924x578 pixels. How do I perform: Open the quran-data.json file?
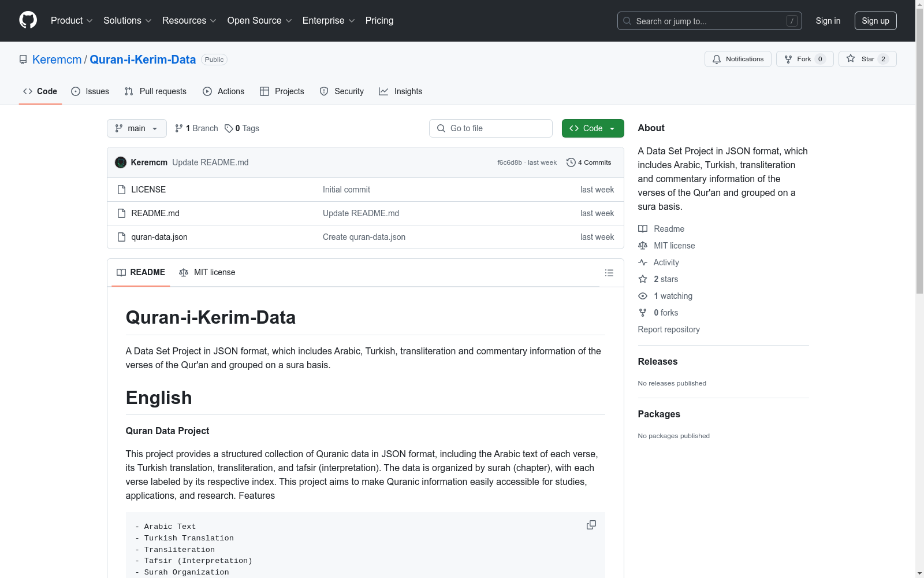click(x=159, y=237)
